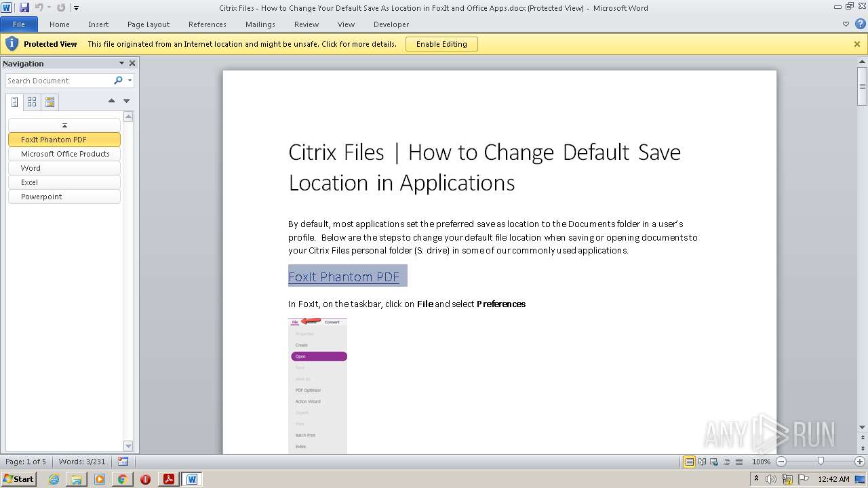868x488 pixels.
Task: Click the Navigation pane scroll up arrow
Action: [128, 117]
